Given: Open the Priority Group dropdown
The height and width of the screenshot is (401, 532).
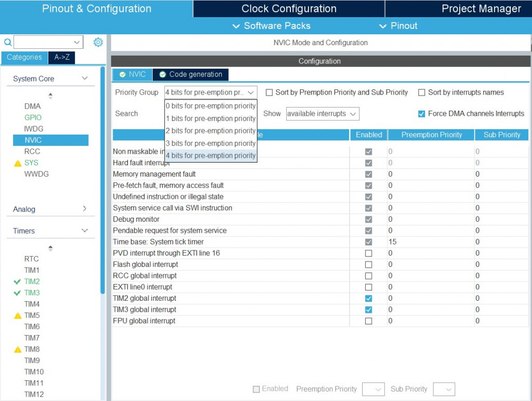Looking at the screenshot, I should (211, 92).
